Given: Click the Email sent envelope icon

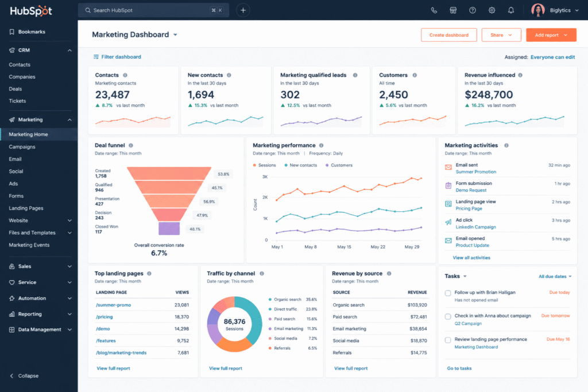Looking at the screenshot, I should click(448, 167).
